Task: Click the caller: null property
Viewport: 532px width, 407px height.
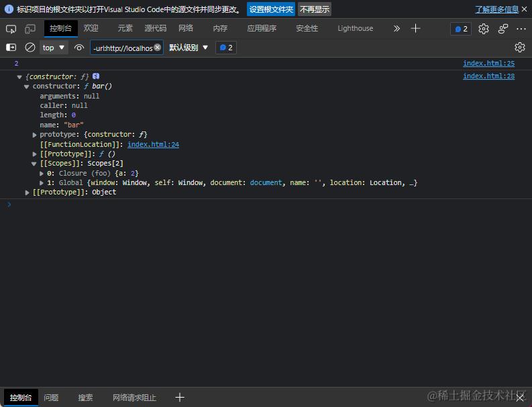Action: 64,106
